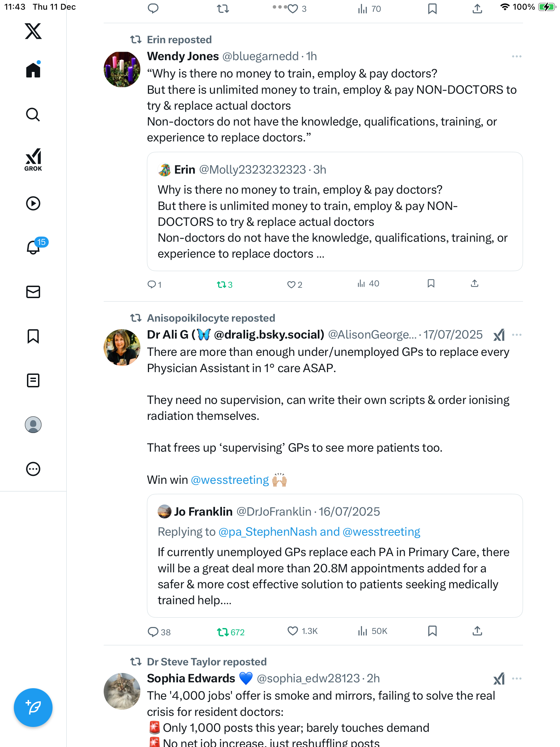Bookmark Dr Ali G's post
This screenshot has width=560, height=747.
[x=432, y=631]
